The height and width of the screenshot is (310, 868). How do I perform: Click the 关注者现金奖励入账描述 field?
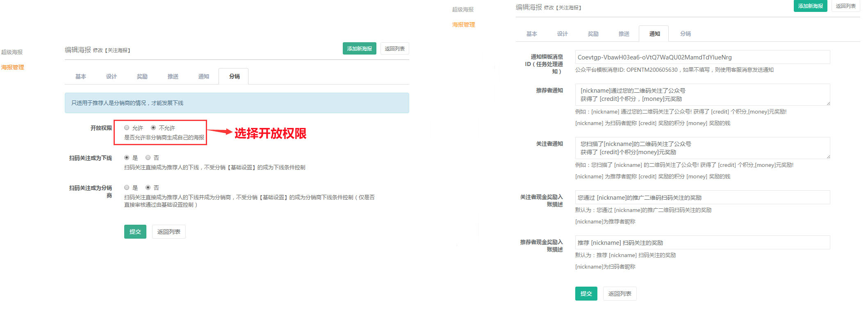tap(702, 198)
